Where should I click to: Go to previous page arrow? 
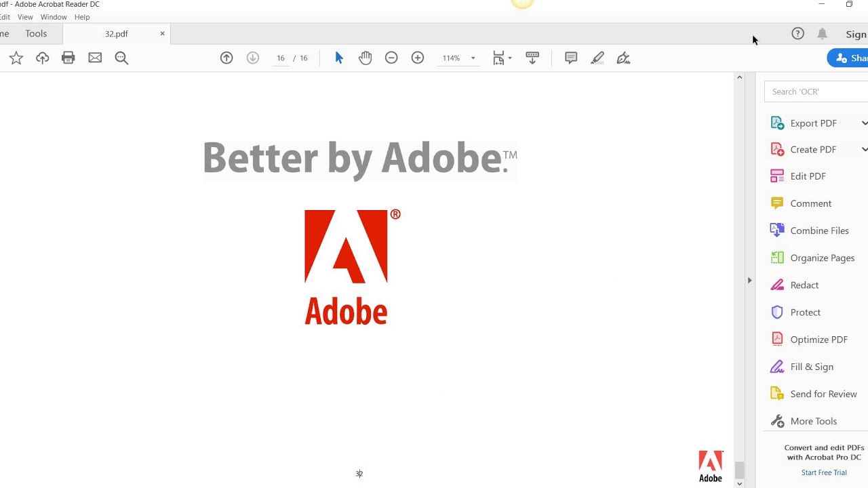pyautogui.click(x=226, y=58)
